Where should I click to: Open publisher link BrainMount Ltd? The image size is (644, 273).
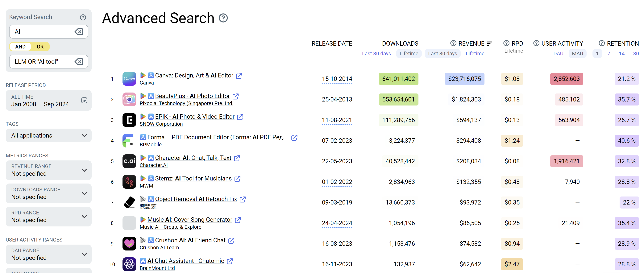click(x=157, y=268)
